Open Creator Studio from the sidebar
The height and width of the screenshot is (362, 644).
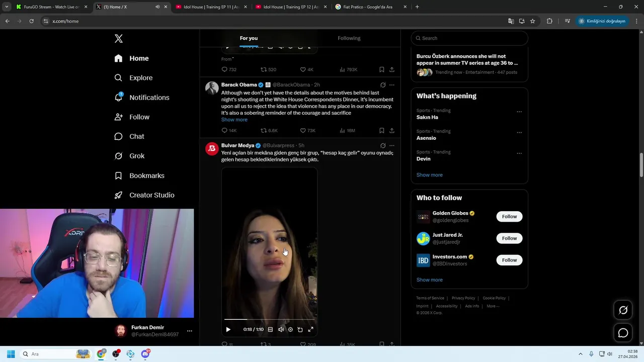tap(144, 195)
